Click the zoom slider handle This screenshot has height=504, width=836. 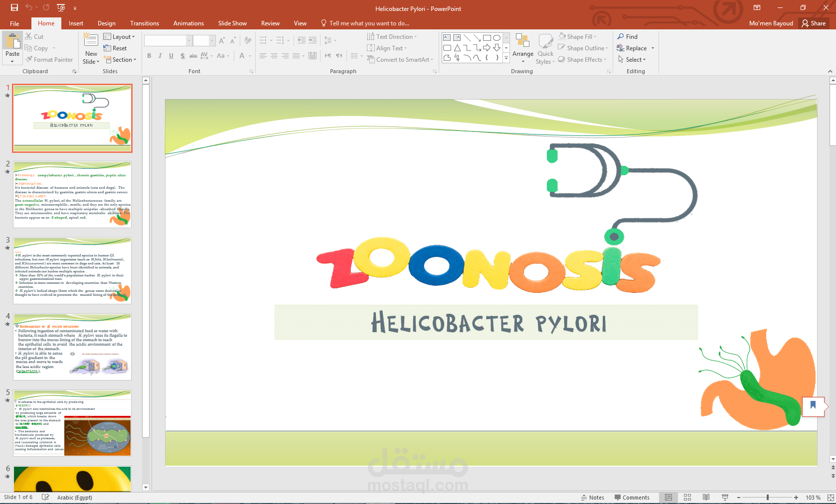[x=768, y=498]
